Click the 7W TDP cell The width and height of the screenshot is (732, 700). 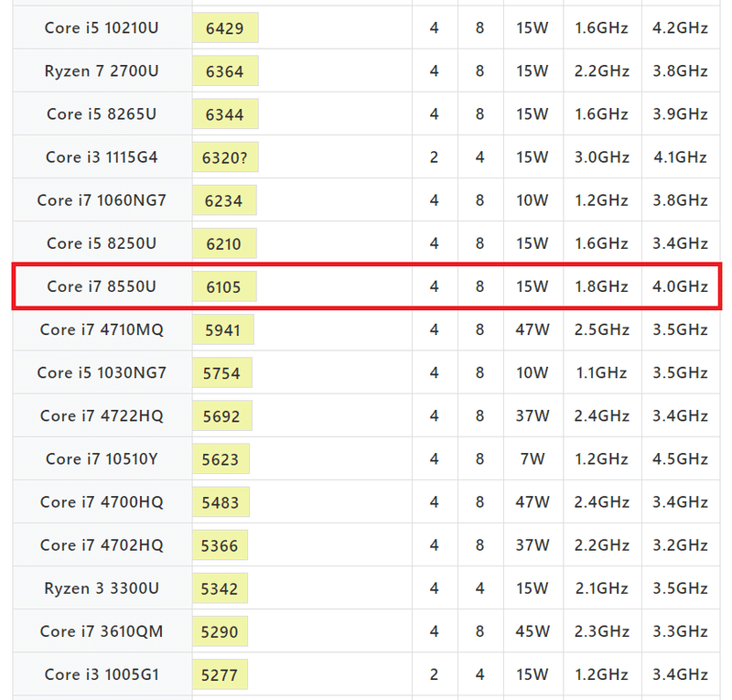[533, 458]
